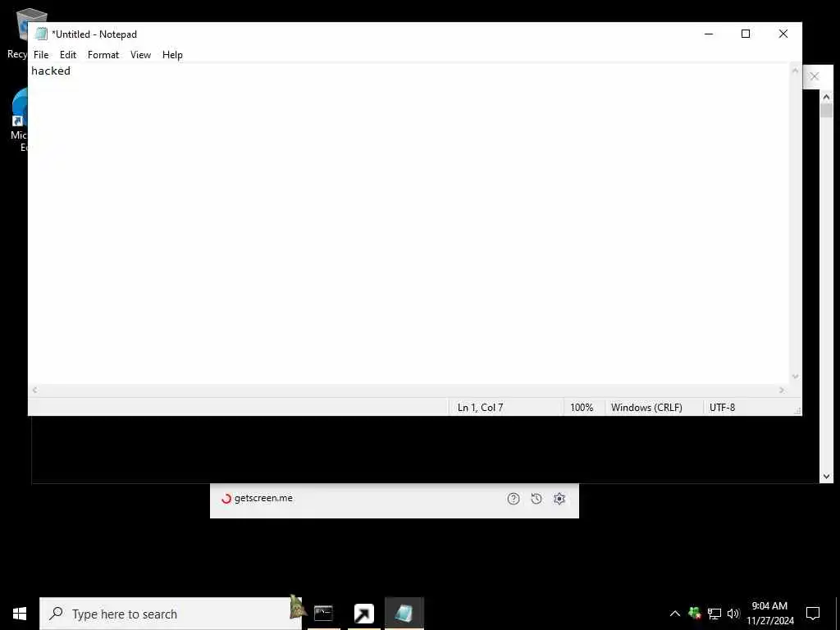Screen dimensions: 840x630
Task: Open the volume speaker tray icon
Action: (x=733, y=614)
